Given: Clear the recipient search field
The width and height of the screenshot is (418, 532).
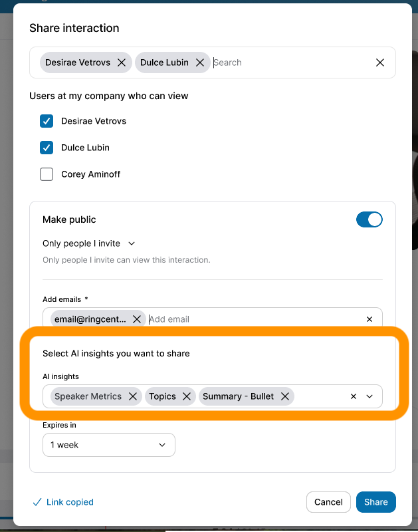Looking at the screenshot, I should (x=379, y=62).
